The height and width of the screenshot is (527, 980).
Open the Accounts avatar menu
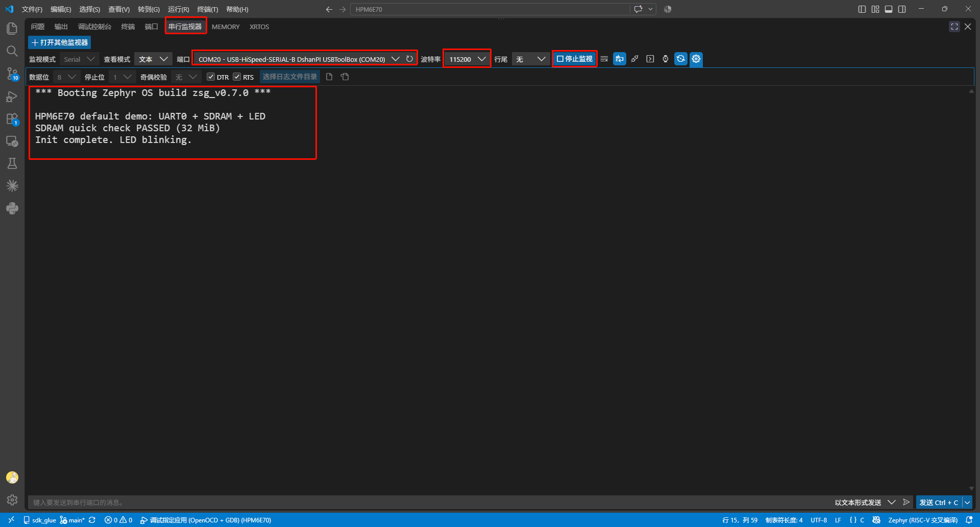point(12,477)
